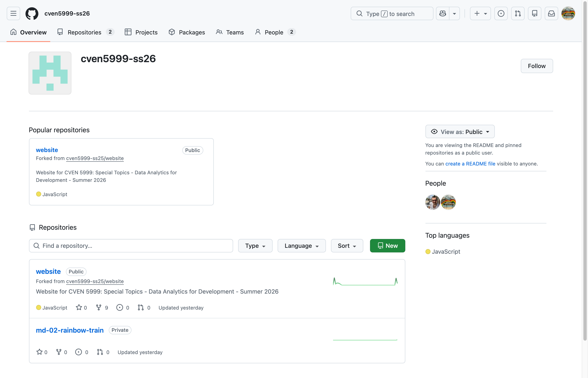Open Issues icon in top header
The height and width of the screenshot is (378, 588).
(501, 13)
